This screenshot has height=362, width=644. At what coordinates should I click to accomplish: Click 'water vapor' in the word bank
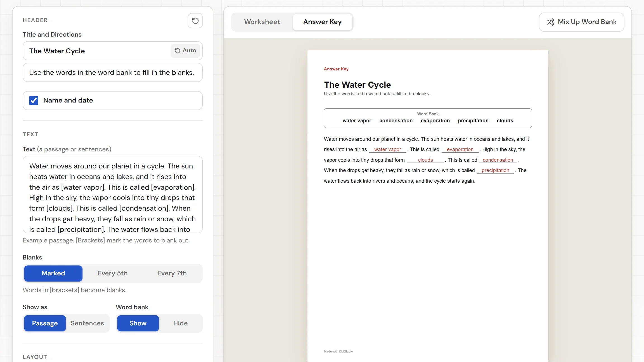coord(357,121)
